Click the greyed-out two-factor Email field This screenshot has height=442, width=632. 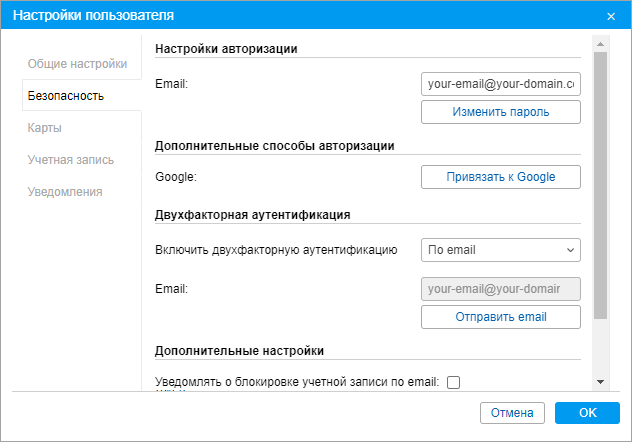[500, 289]
